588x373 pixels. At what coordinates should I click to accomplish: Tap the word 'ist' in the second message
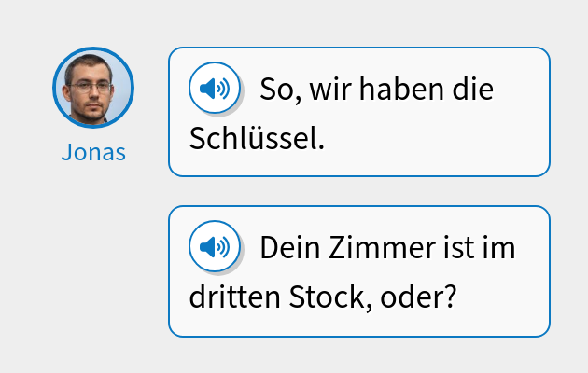click(456, 249)
